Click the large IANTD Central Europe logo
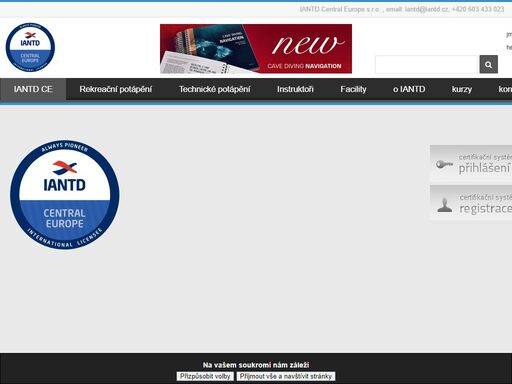Viewport: 512px width, 384px height. (65, 194)
